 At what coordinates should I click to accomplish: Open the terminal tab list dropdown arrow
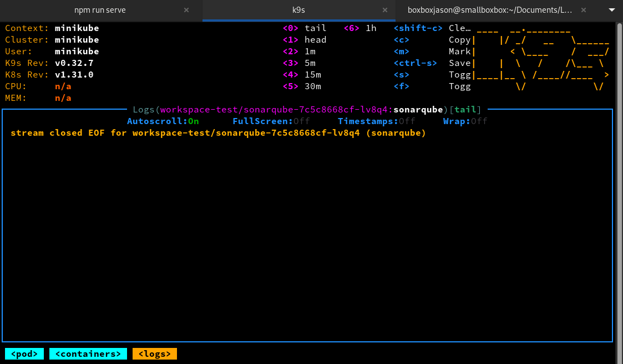(x=612, y=10)
